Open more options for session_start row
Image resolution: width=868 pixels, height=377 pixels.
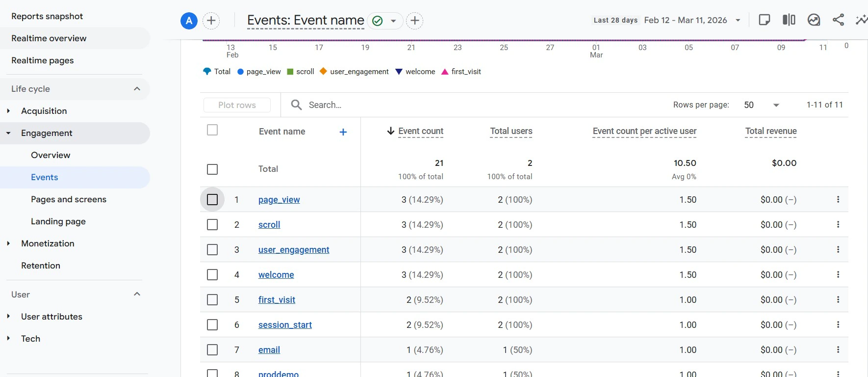point(838,324)
